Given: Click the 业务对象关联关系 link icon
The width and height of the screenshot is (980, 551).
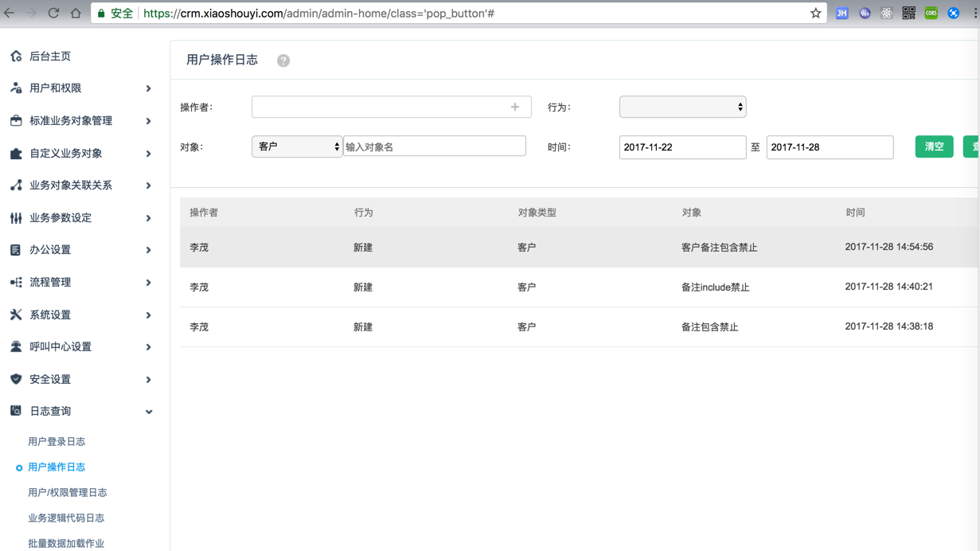Looking at the screenshot, I should [x=16, y=186].
